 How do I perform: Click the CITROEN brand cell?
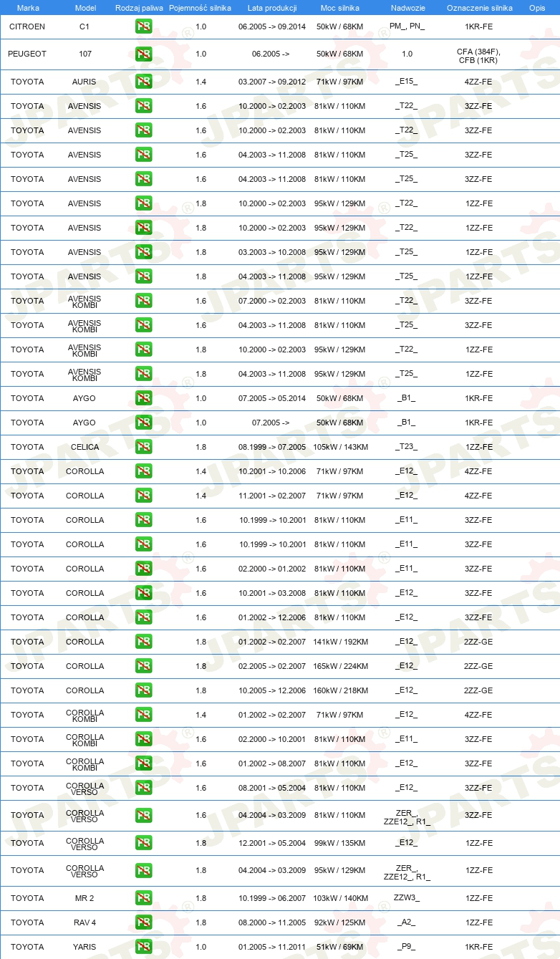coord(27,26)
